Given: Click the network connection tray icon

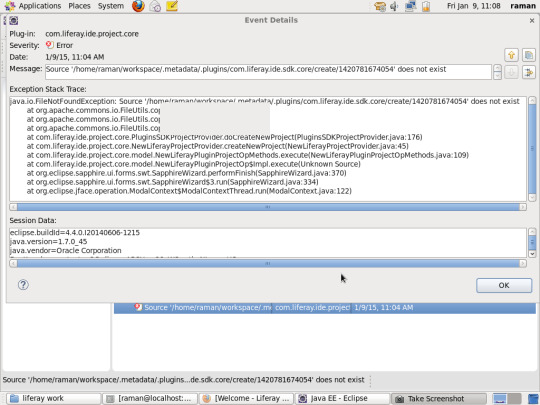Looking at the screenshot, I should click(410, 6).
